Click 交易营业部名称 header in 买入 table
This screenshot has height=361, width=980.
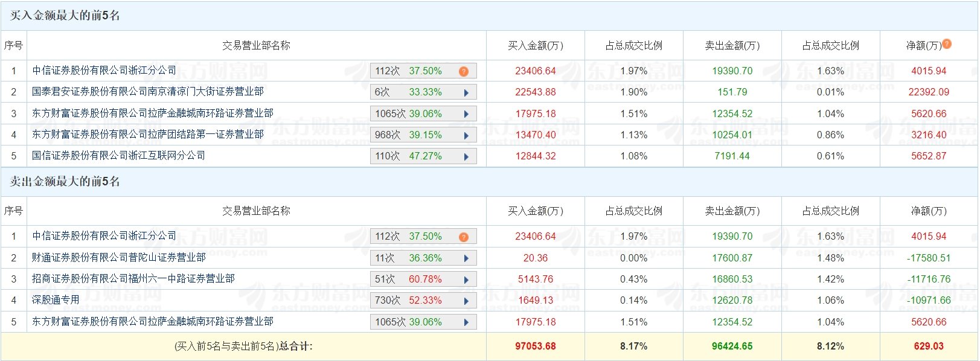256,45
